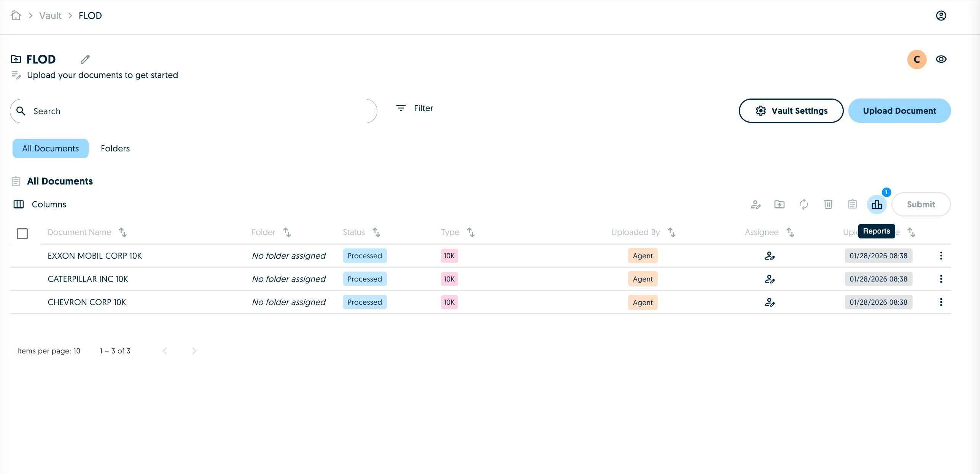Switch to Folders tab
This screenshot has width=980, height=474.
115,148
